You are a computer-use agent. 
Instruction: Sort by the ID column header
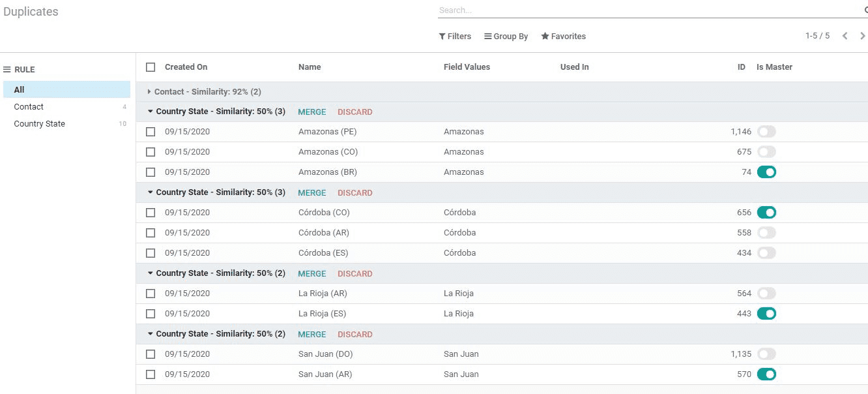742,67
